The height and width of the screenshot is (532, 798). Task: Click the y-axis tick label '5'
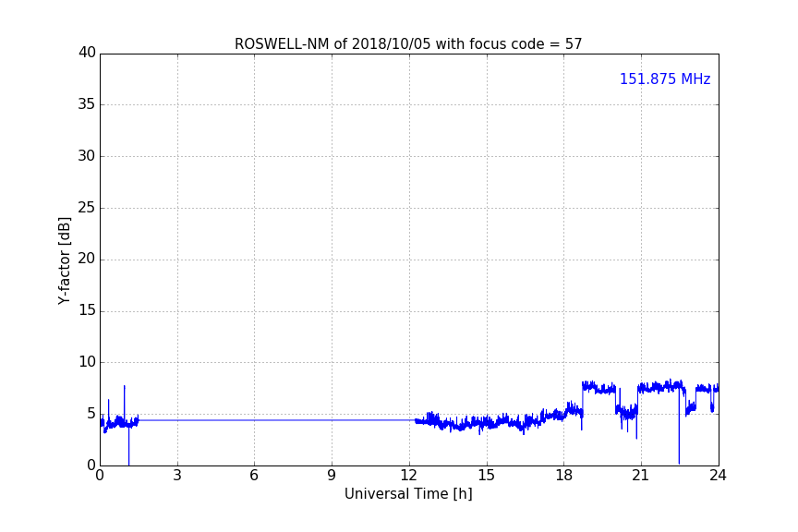[91, 414]
